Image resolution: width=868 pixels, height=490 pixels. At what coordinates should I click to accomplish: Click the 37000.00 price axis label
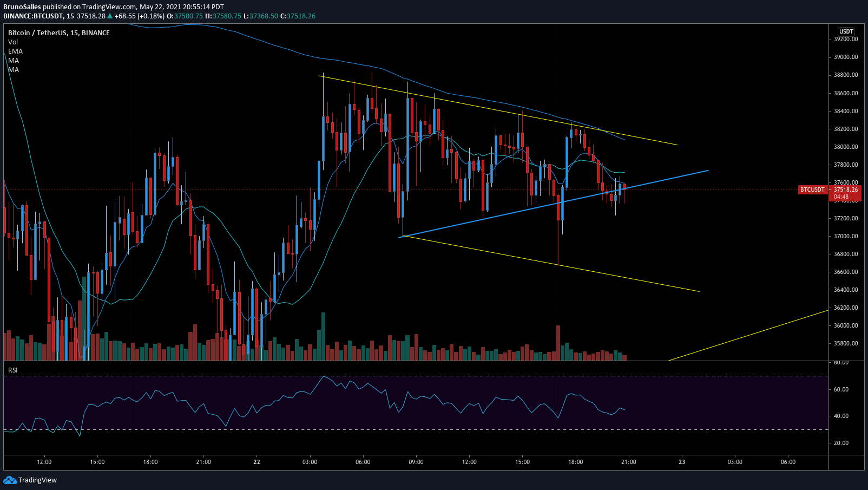tap(846, 236)
